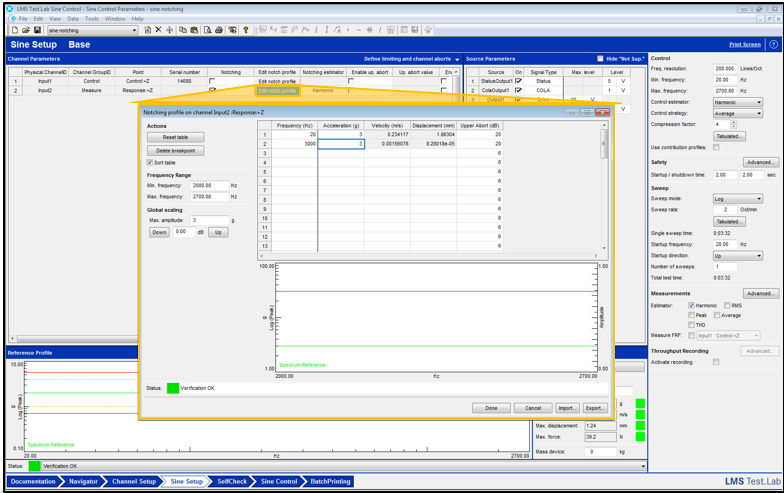The width and height of the screenshot is (784, 493).
Task: Open the Data menu
Action: coord(73,18)
